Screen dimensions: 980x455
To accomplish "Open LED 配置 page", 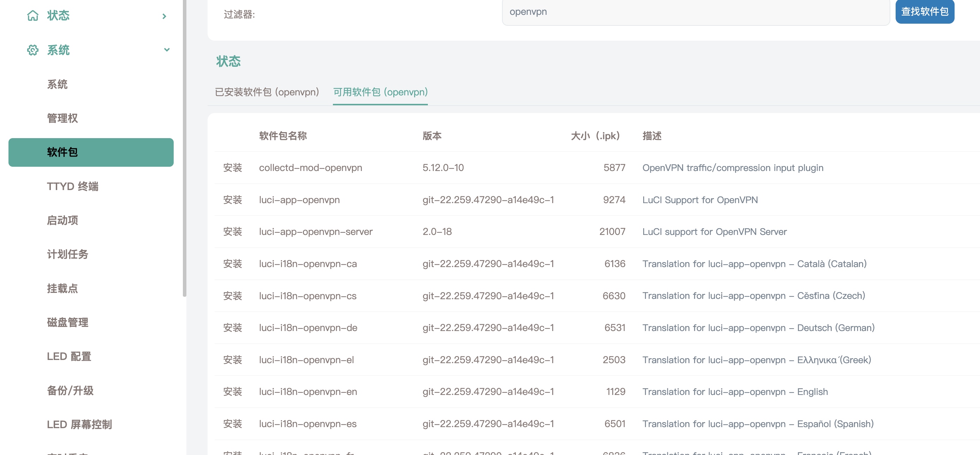I will 69,356.
